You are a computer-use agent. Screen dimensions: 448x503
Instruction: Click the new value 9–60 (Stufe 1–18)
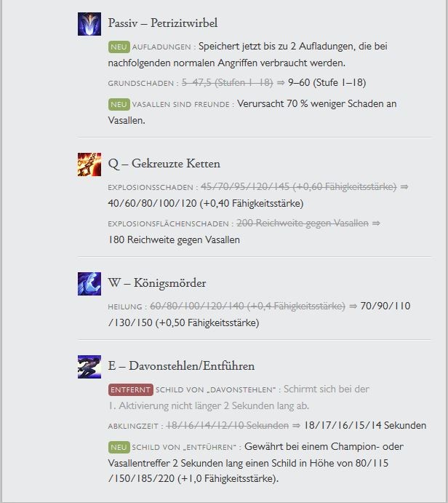click(327, 83)
